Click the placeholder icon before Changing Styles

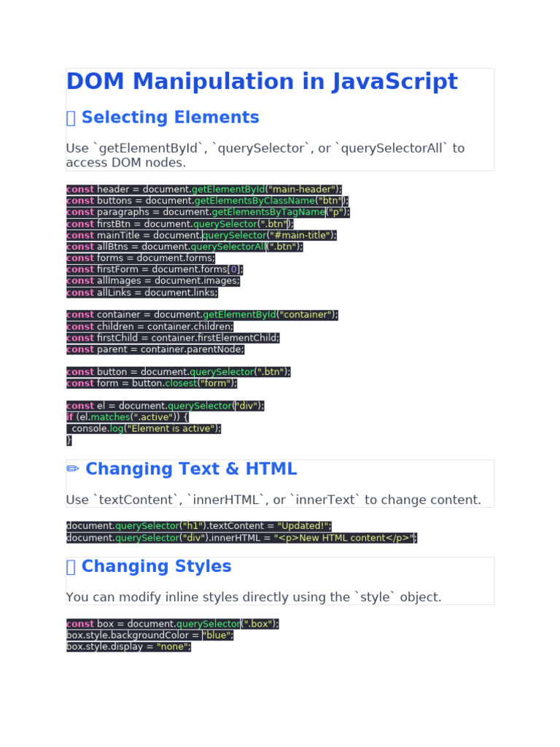[71, 567]
